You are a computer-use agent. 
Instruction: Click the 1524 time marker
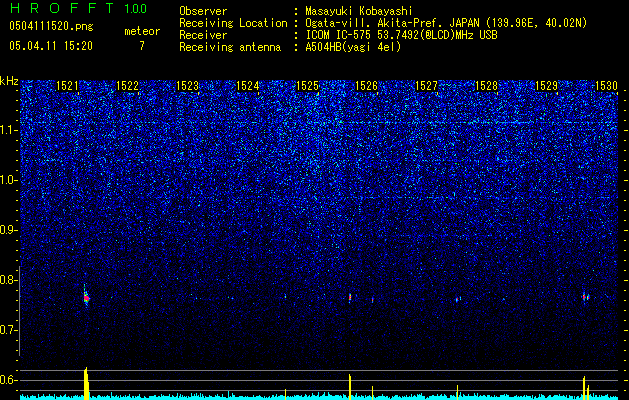[247, 86]
